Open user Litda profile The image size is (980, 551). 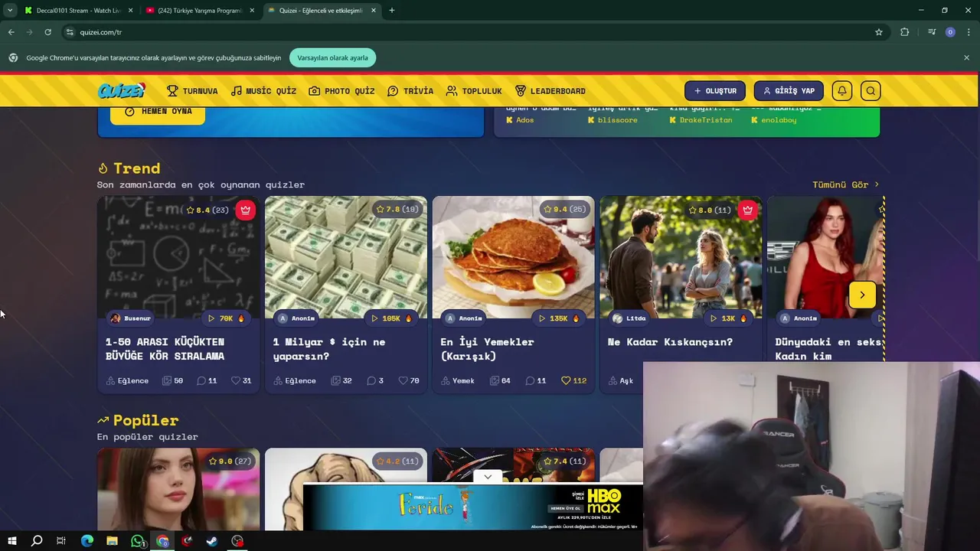click(x=629, y=318)
